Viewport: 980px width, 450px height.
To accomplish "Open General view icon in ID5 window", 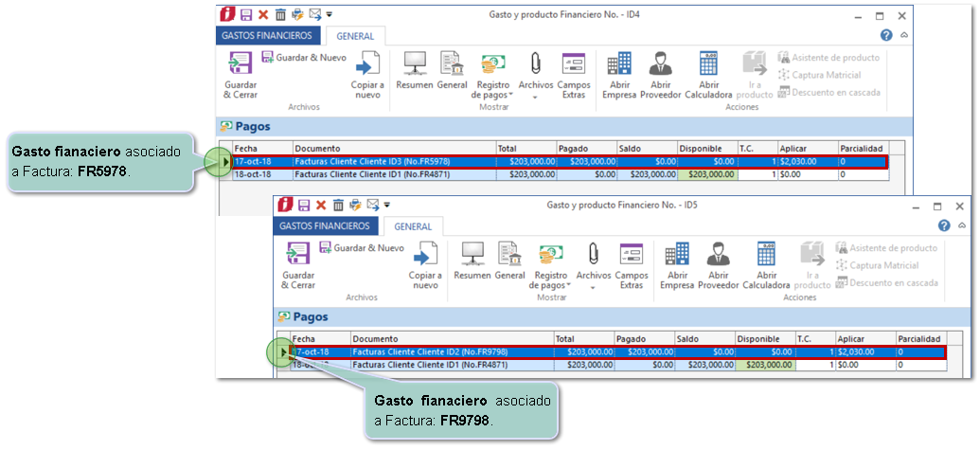I will pos(510,261).
